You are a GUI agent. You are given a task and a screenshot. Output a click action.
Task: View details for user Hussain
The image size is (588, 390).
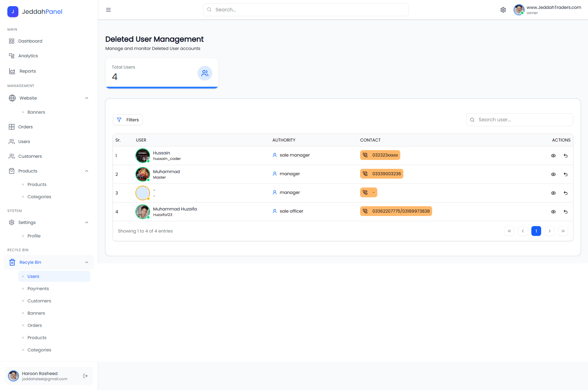click(x=553, y=156)
